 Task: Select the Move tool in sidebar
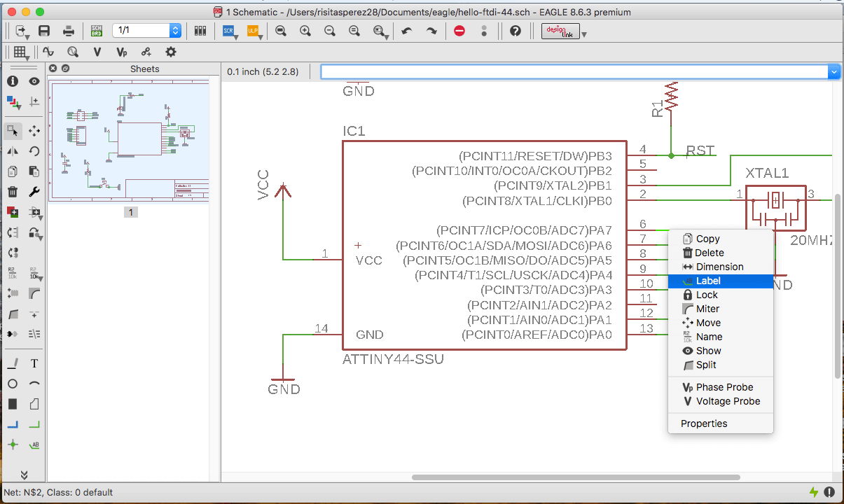[x=34, y=131]
